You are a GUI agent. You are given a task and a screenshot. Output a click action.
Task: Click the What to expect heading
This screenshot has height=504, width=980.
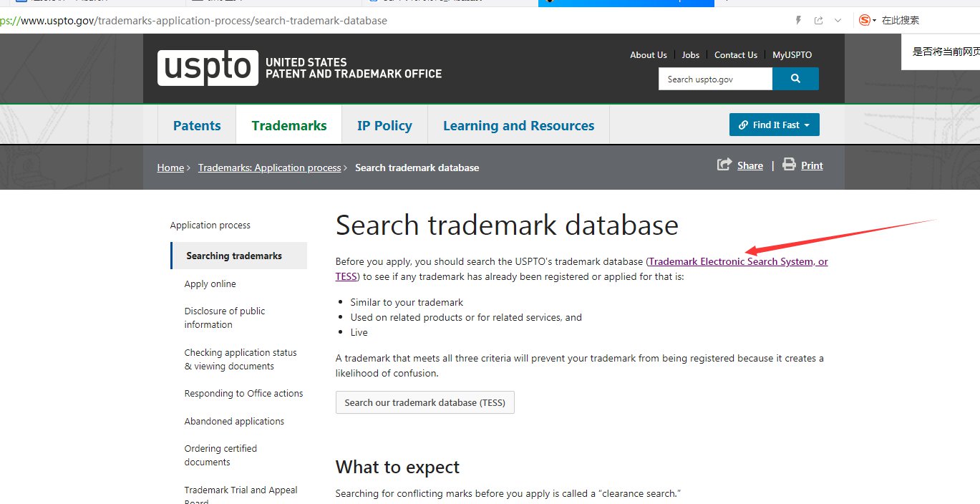(x=397, y=467)
